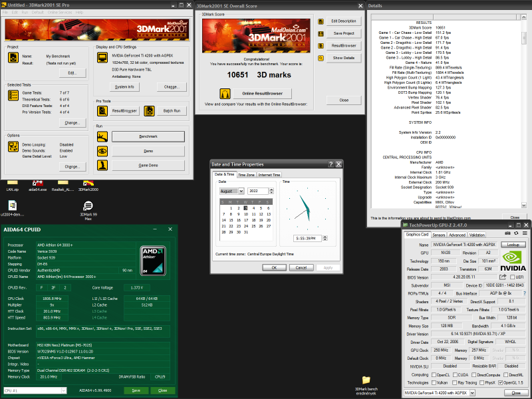The height and width of the screenshot is (399, 532).
Task: Click the Save Project floppy icon
Action: [321, 34]
